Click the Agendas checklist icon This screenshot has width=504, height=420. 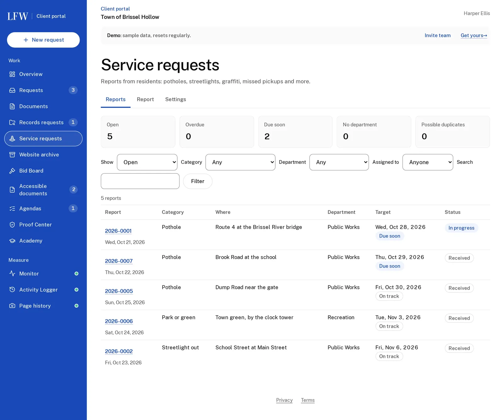pyautogui.click(x=12, y=208)
